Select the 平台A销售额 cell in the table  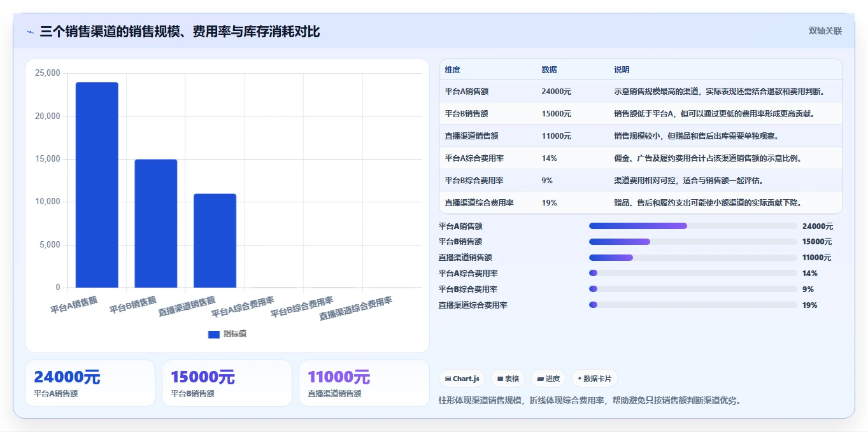[x=467, y=92]
